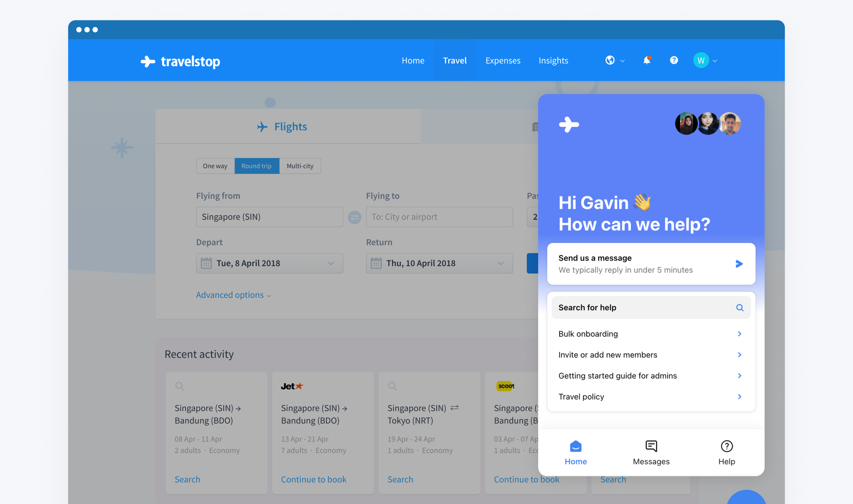Expand the Depart date dropdown
The height and width of the screenshot is (504, 853).
click(x=331, y=264)
